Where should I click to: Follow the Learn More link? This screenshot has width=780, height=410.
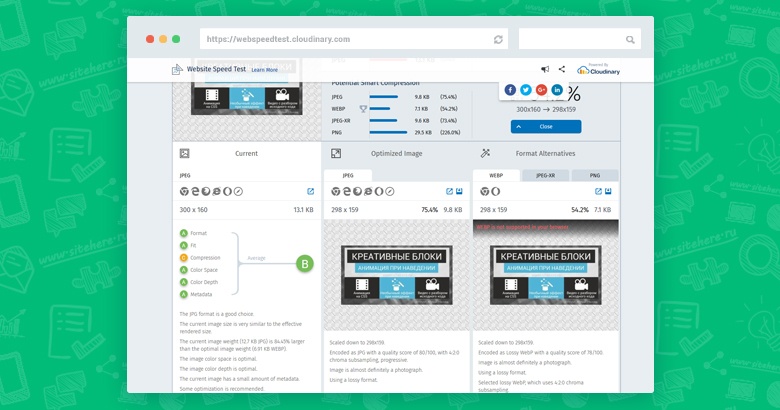pos(264,70)
